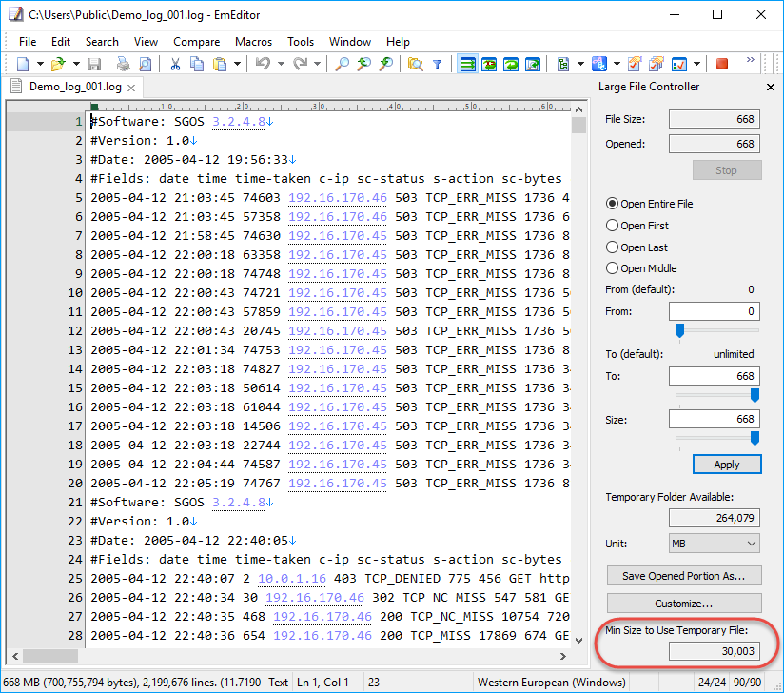
Task: Close the Large File Controller panel
Action: pyautogui.click(x=771, y=87)
